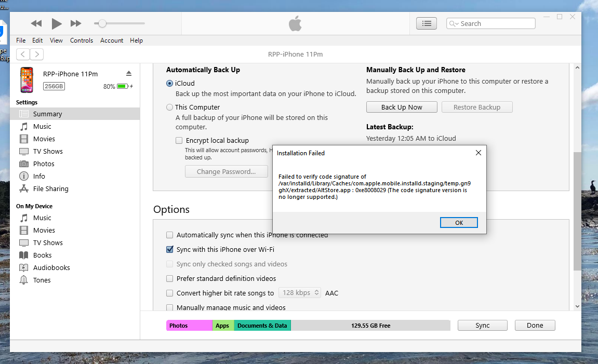
Task: Open the media library view switcher icon
Action: (426, 23)
